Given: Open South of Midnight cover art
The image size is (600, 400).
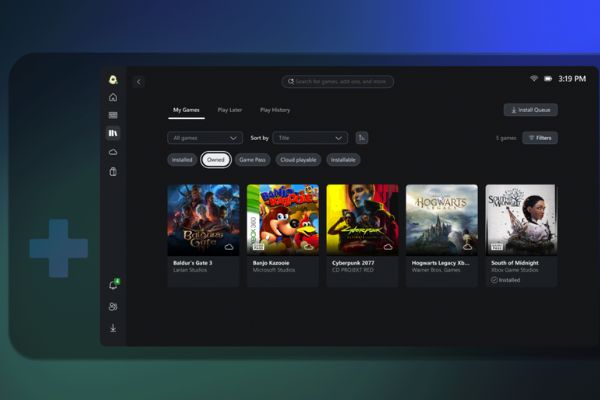Looking at the screenshot, I should (x=521, y=220).
